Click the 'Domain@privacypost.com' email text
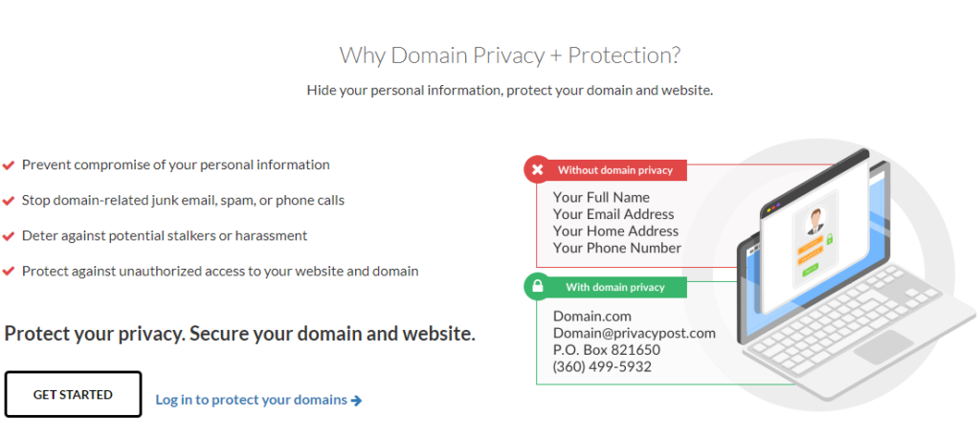The height and width of the screenshot is (439, 980). (634, 333)
